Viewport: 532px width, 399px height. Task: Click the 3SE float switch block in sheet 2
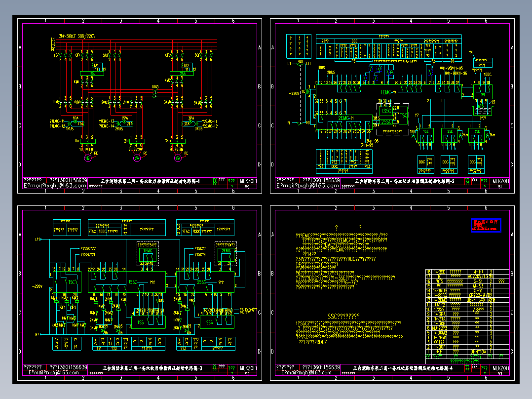click(x=477, y=135)
